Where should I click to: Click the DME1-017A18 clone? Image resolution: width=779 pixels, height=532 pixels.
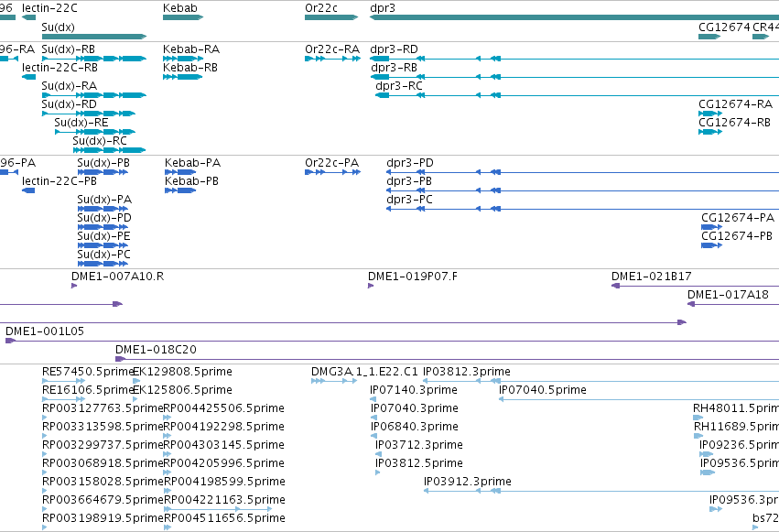tap(733, 304)
